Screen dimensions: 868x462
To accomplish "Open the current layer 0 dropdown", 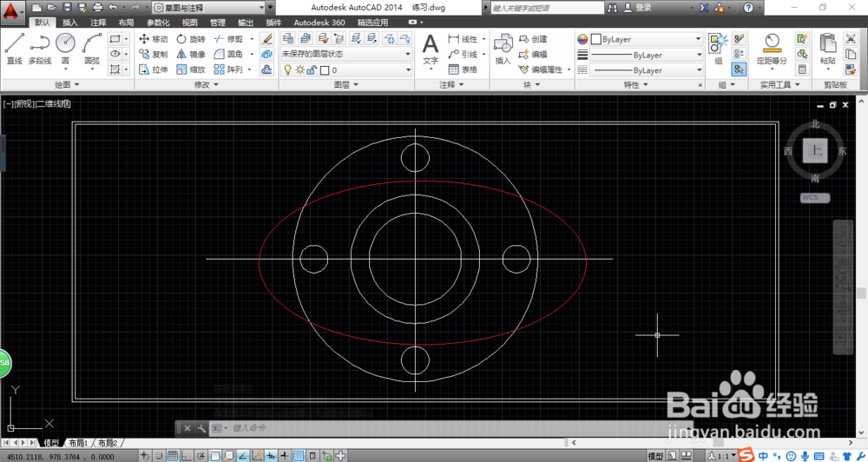I will point(346,69).
